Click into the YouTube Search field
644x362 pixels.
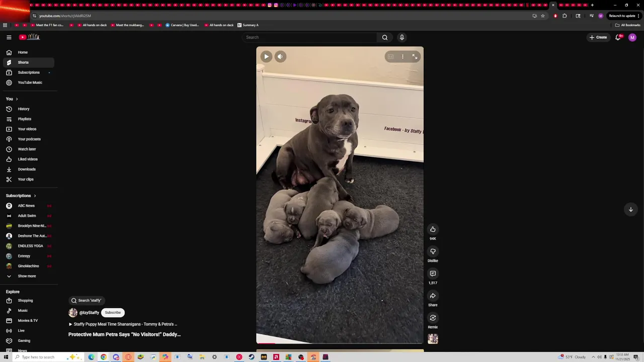tap(309, 37)
